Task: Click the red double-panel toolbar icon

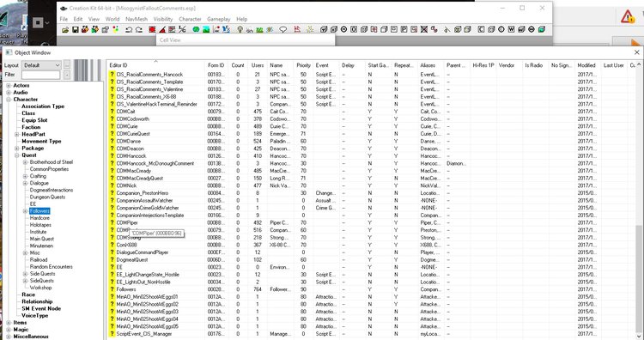Action: click(374, 29)
